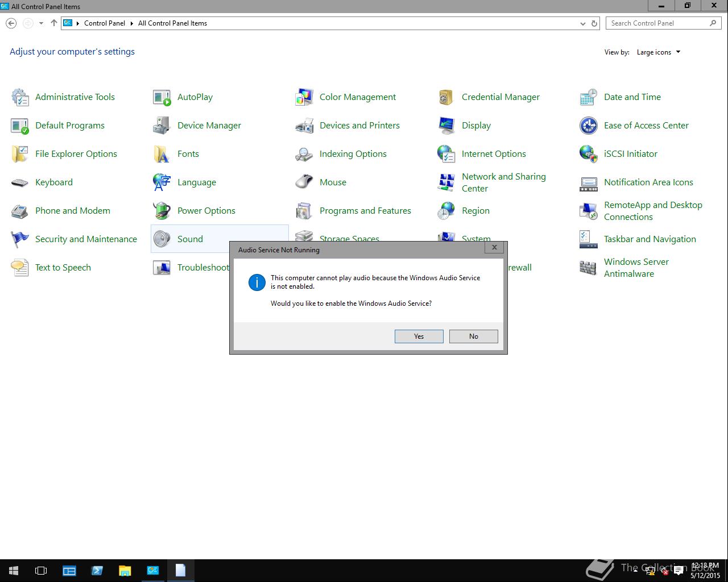The height and width of the screenshot is (582, 728).
Task: Click the Sound label text
Action: (190, 239)
